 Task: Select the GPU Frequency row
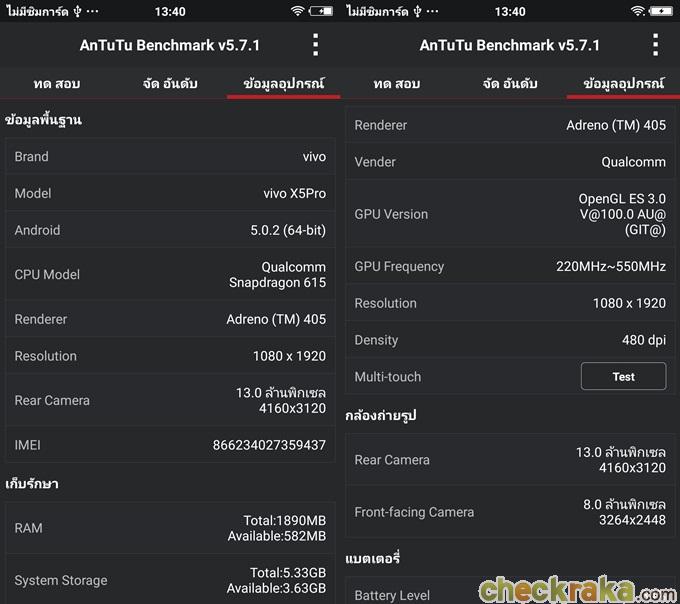tap(510, 266)
